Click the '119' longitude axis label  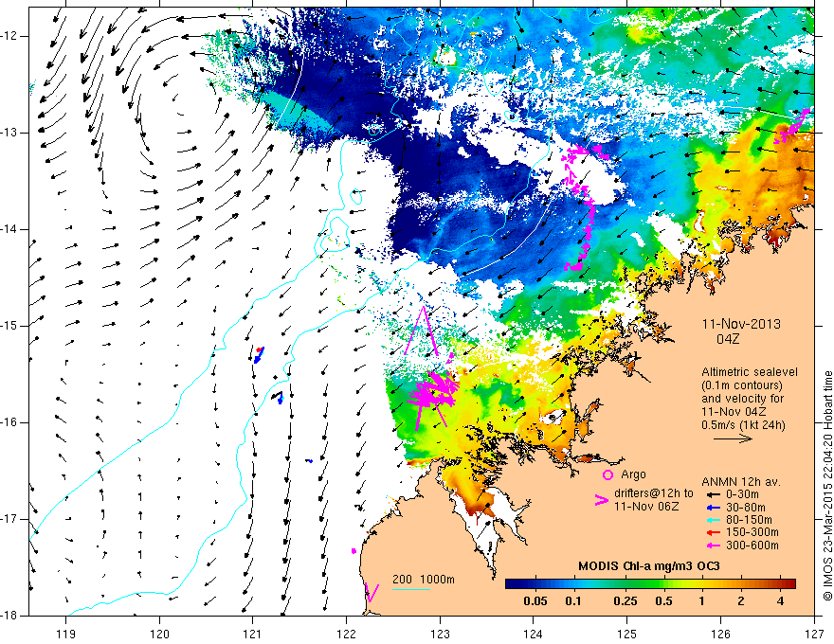tap(66, 635)
